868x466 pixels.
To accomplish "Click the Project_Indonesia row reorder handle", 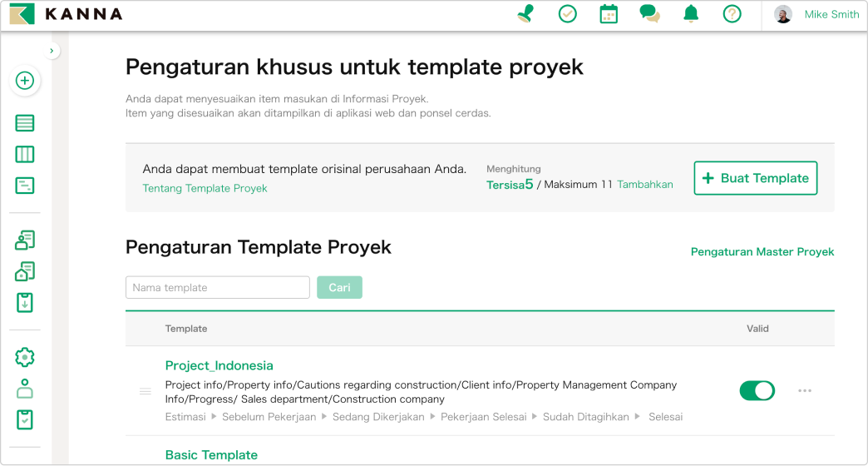I will 145,392.
